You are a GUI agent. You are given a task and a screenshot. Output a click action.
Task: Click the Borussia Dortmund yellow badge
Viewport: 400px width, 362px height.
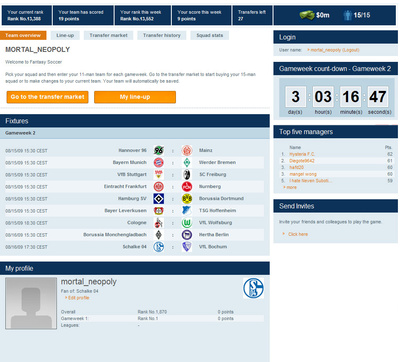[x=187, y=199]
